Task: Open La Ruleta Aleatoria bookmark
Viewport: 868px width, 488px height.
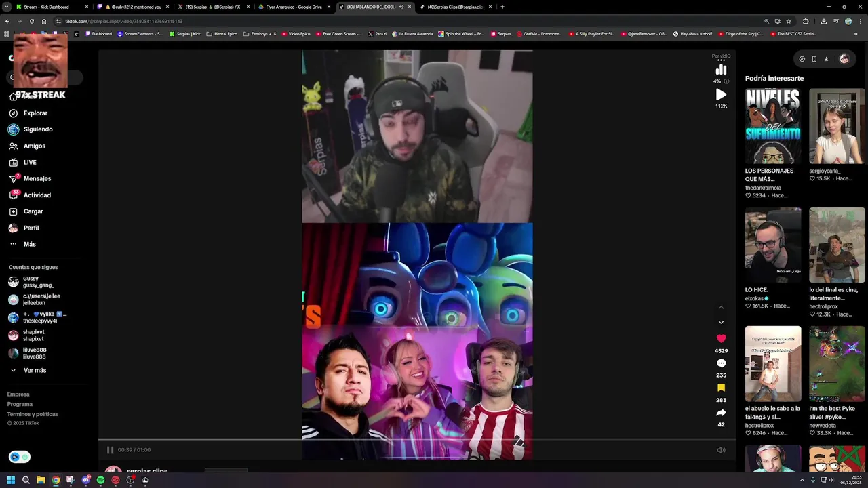Action: 413,33
